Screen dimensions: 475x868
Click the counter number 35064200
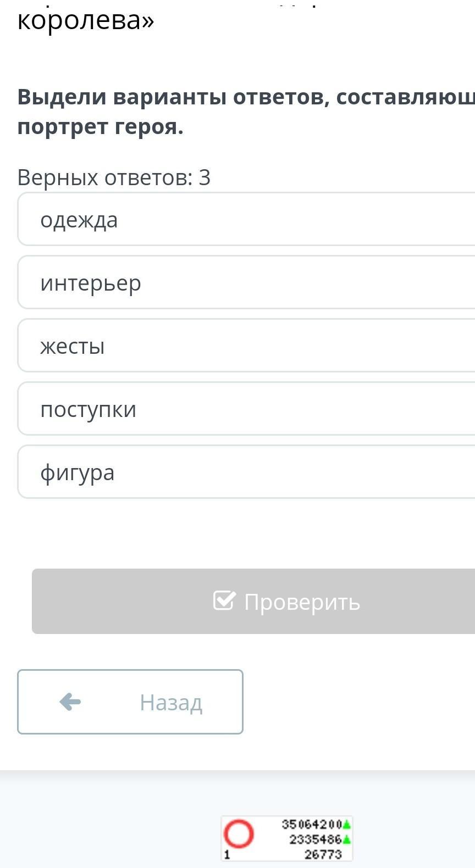tap(312, 825)
